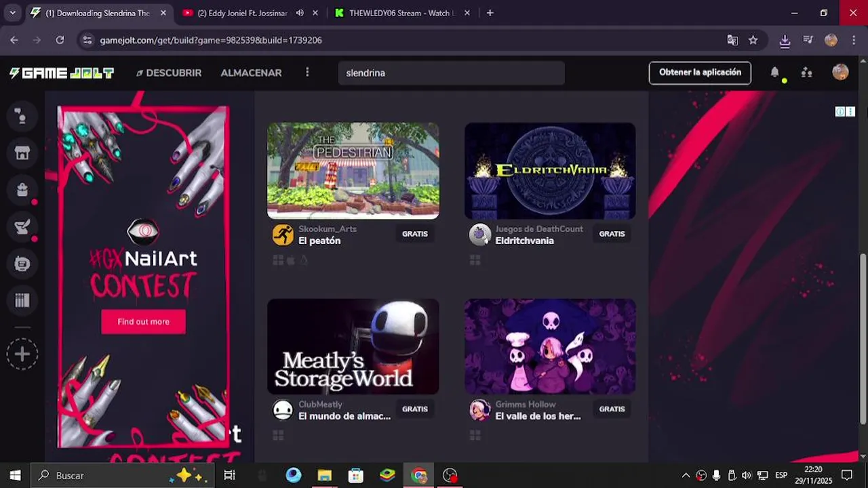
Task: Show hidden system tray icons
Action: tap(686, 476)
